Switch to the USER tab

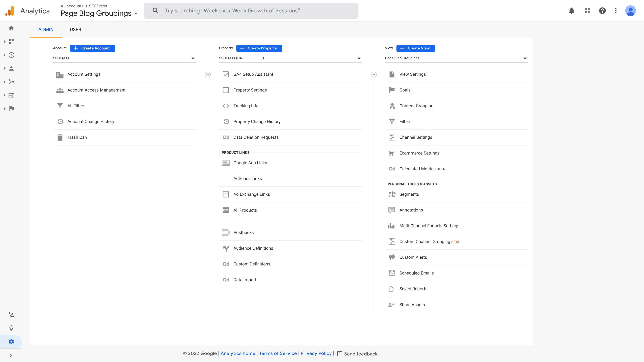coord(75,29)
